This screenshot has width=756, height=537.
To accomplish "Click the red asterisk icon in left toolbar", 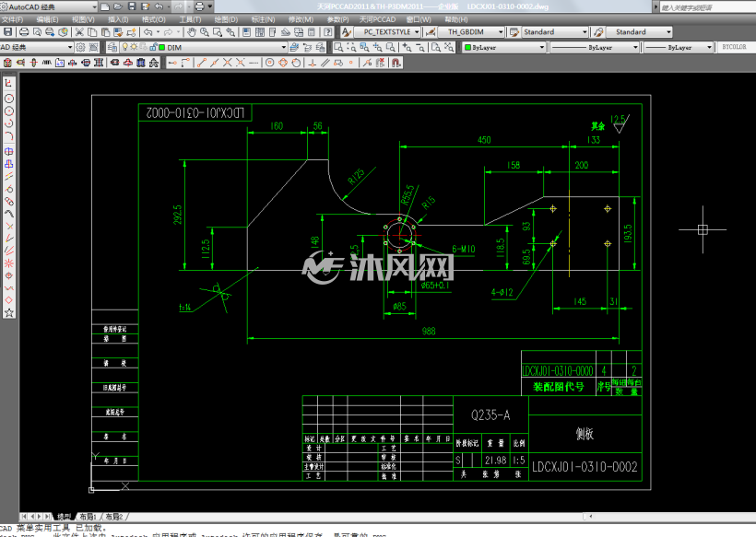I will tap(8, 263).
